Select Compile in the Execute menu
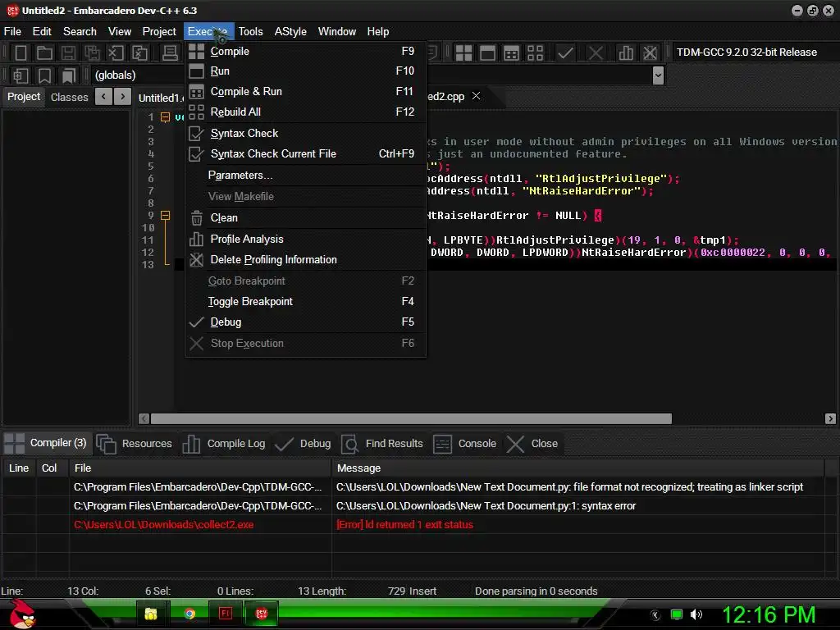 coord(305,51)
